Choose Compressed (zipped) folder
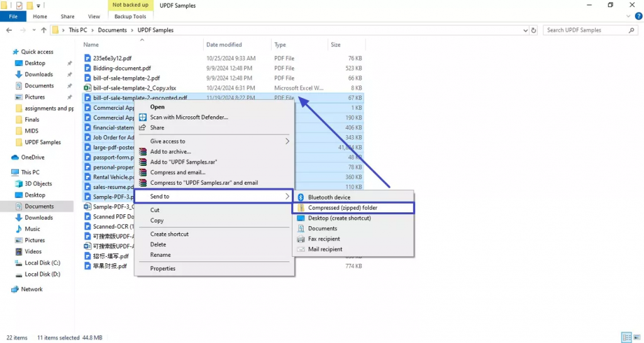Screen dimensions: 644x343 coord(353,207)
